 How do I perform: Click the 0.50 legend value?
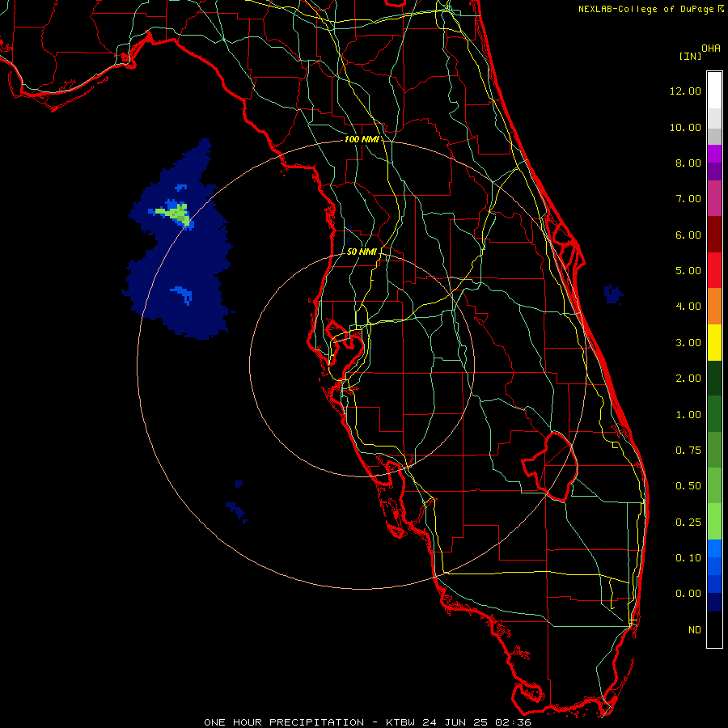pos(688,486)
